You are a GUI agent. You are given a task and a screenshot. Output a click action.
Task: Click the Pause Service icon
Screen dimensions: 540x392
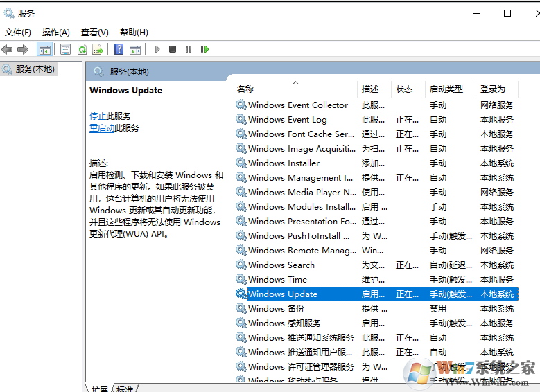(x=189, y=49)
